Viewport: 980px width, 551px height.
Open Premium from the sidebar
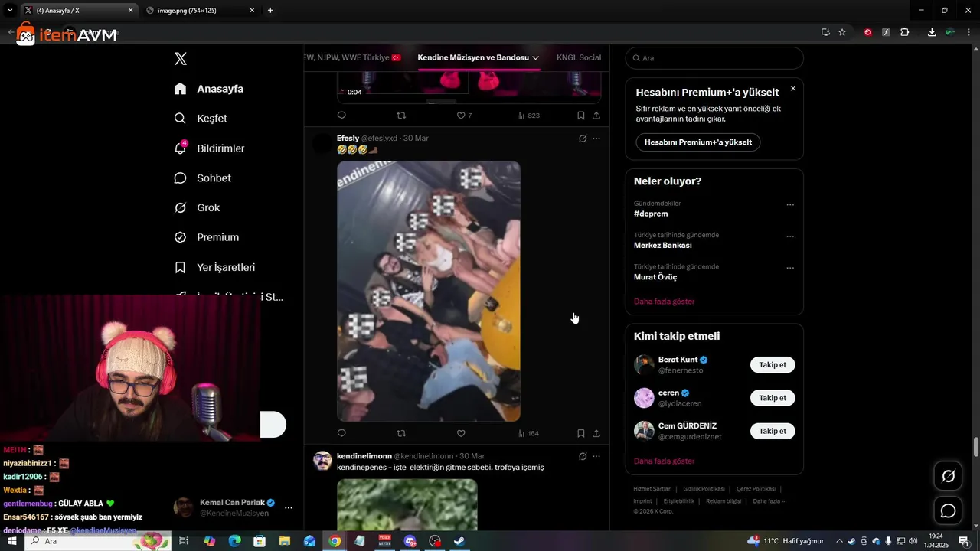point(206,237)
